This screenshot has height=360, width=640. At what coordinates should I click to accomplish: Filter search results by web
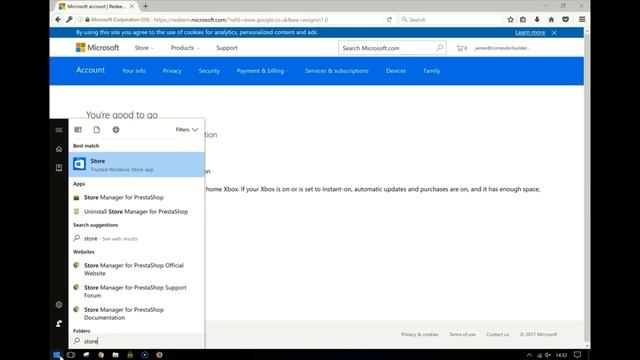(x=116, y=130)
